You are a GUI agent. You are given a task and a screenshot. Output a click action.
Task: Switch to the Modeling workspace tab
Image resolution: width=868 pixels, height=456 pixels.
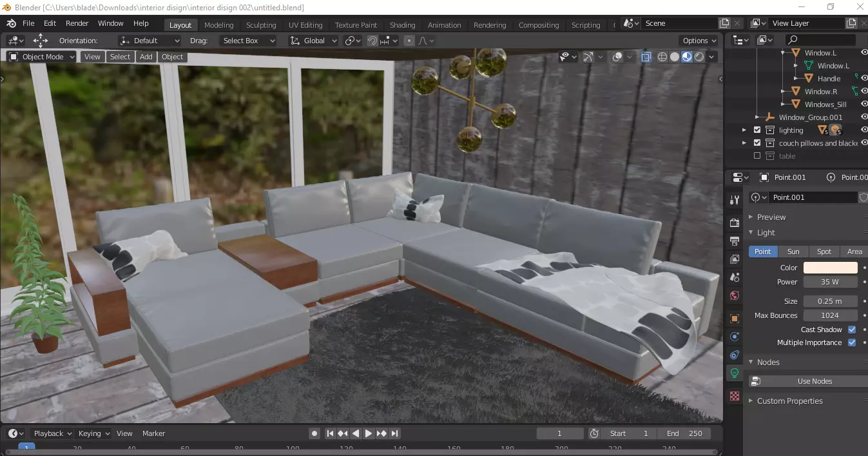pyautogui.click(x=218, y=25)
